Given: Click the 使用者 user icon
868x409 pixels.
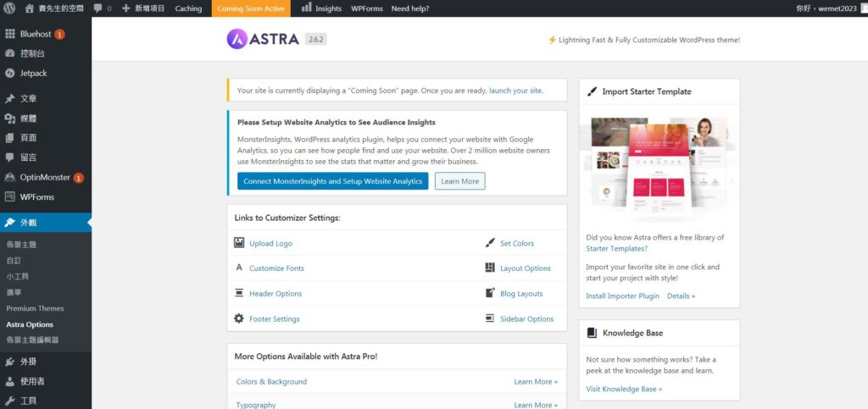Looking at the screenshot, I should pos(10,381).
